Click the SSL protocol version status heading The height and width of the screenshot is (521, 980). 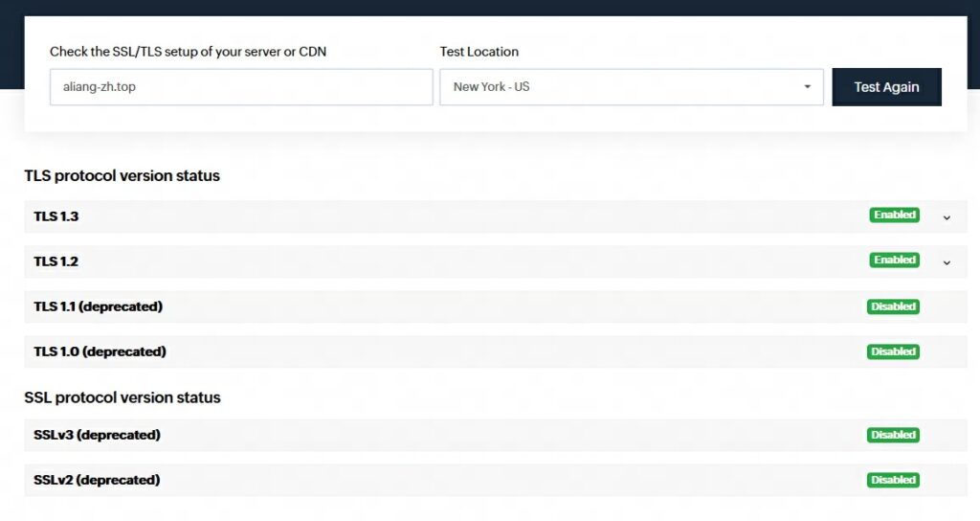[122, 397]
